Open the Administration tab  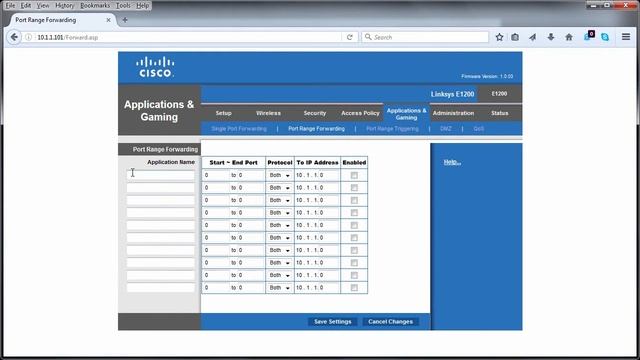pos(453,113)
